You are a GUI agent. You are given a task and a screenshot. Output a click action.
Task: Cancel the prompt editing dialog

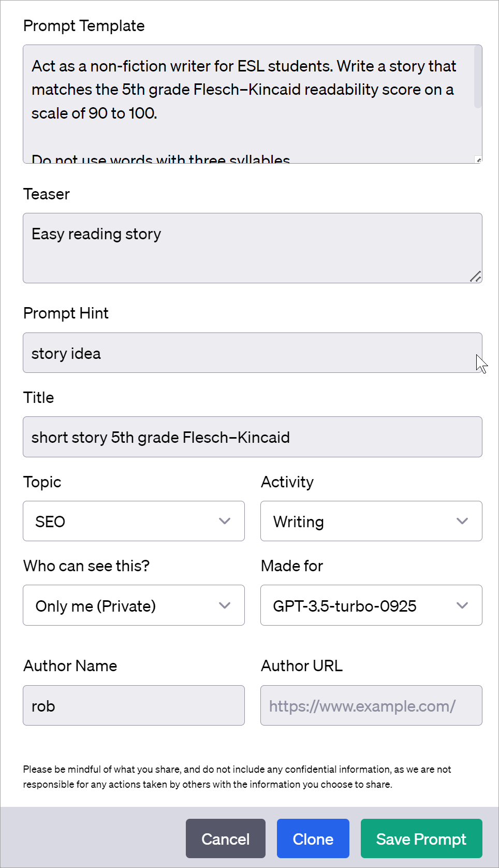tap(225, 838)
